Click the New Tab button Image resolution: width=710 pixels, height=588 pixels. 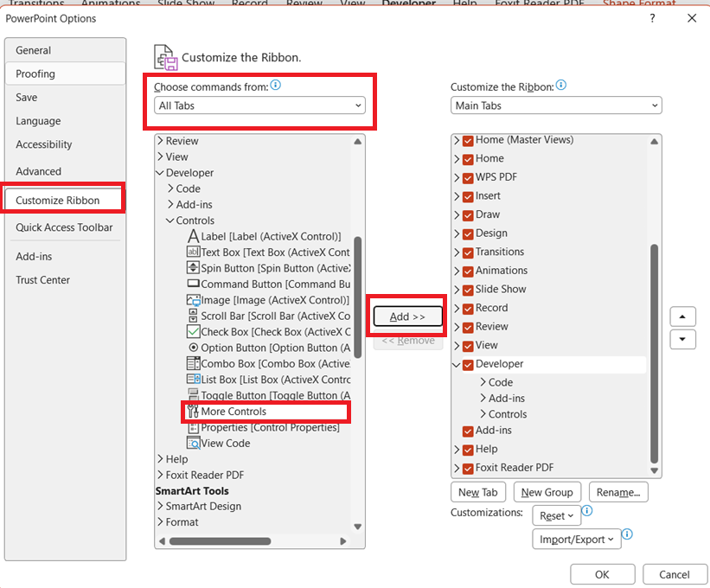477,492
